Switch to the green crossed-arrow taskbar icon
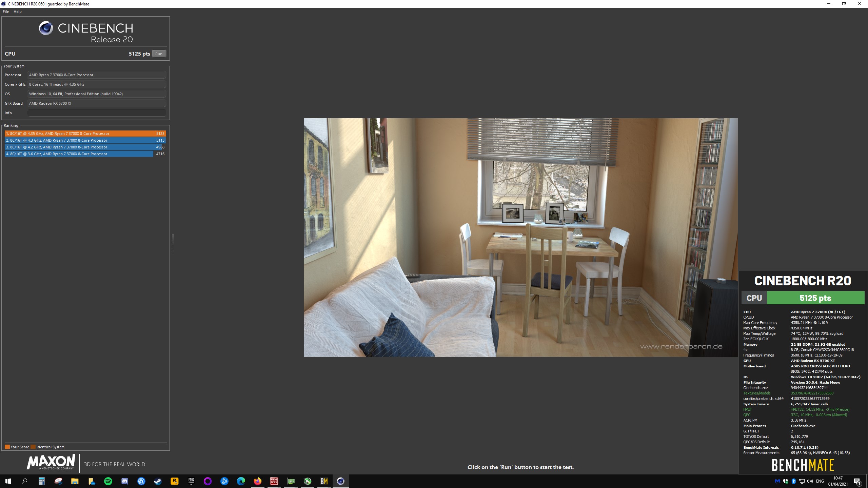 [x=308, y=481]
